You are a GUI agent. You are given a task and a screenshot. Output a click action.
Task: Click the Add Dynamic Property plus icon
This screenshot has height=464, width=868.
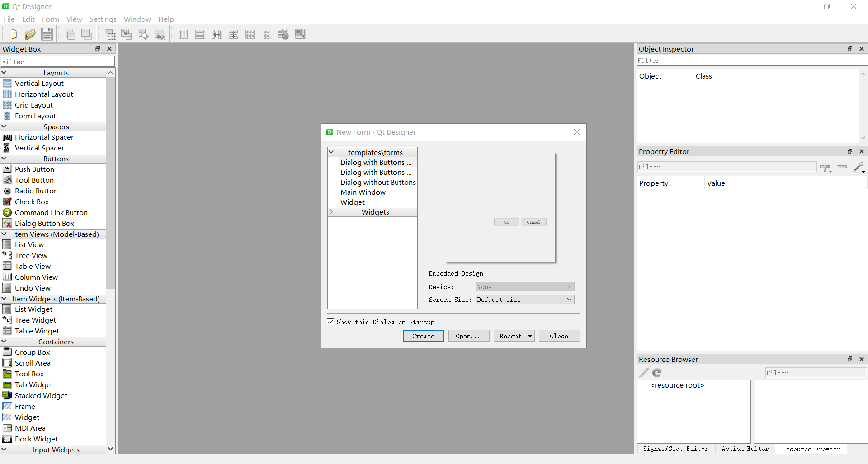826,167
